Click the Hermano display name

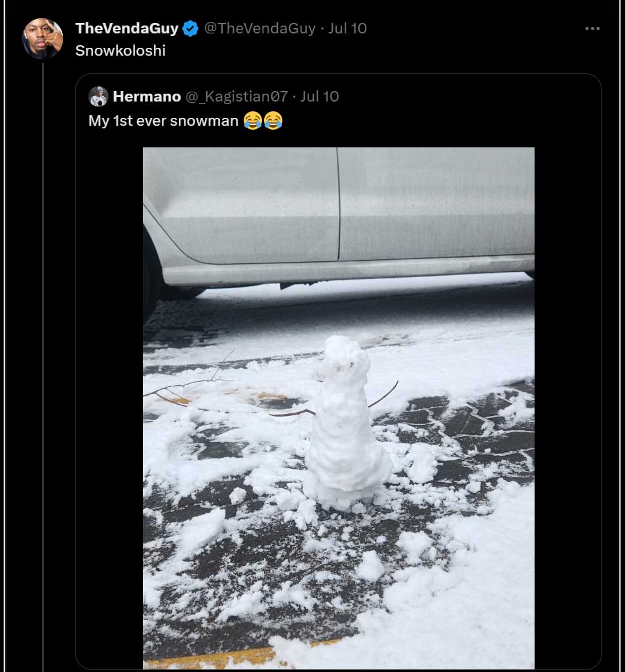click(x=147, y=96)
